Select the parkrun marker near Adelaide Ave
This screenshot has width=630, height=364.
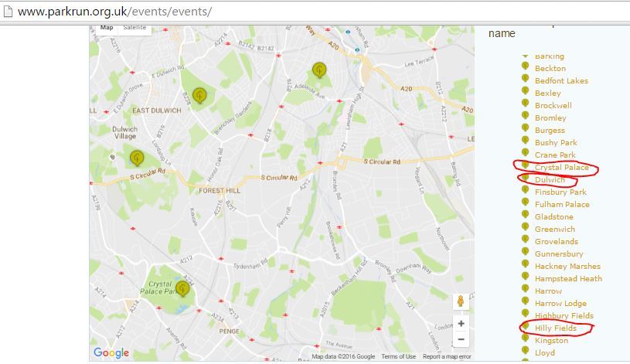point(319,70)
